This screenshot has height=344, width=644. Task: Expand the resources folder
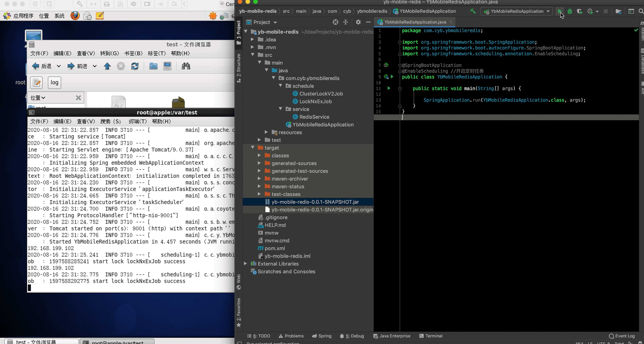click(267, 132)
